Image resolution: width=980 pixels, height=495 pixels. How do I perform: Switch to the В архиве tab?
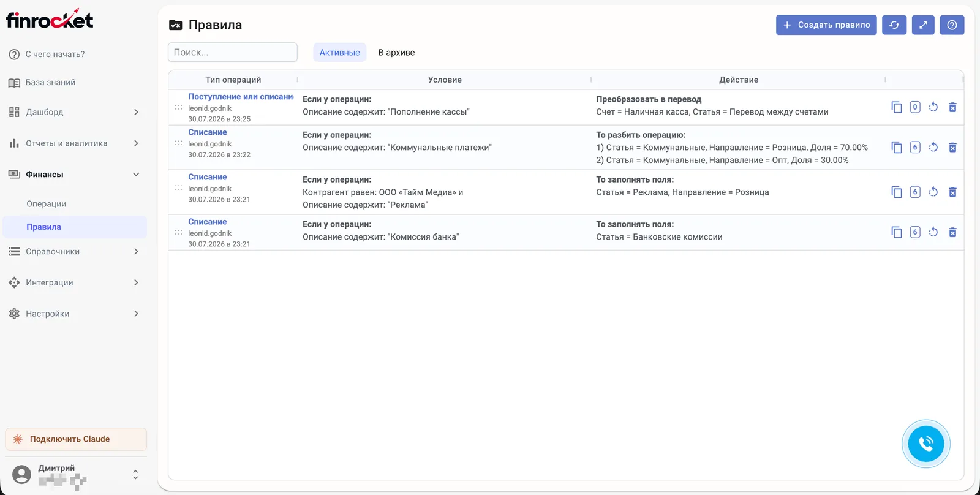tap(396, 53)
